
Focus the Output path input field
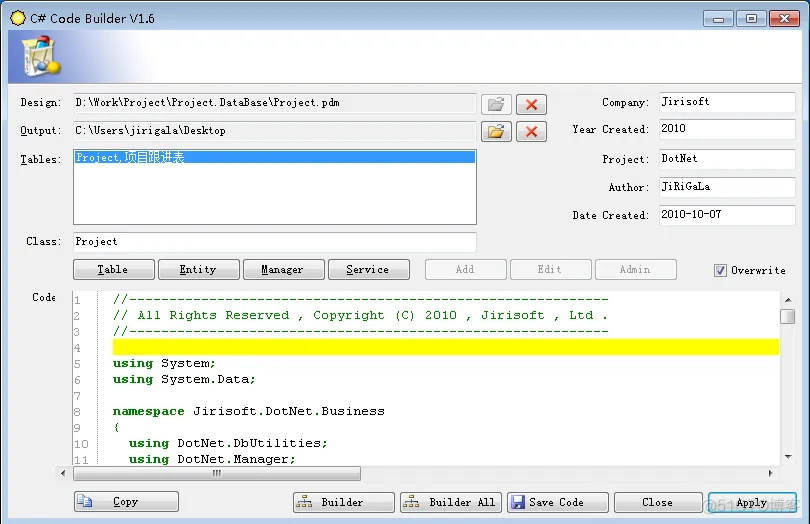click(x=274, y=131)
